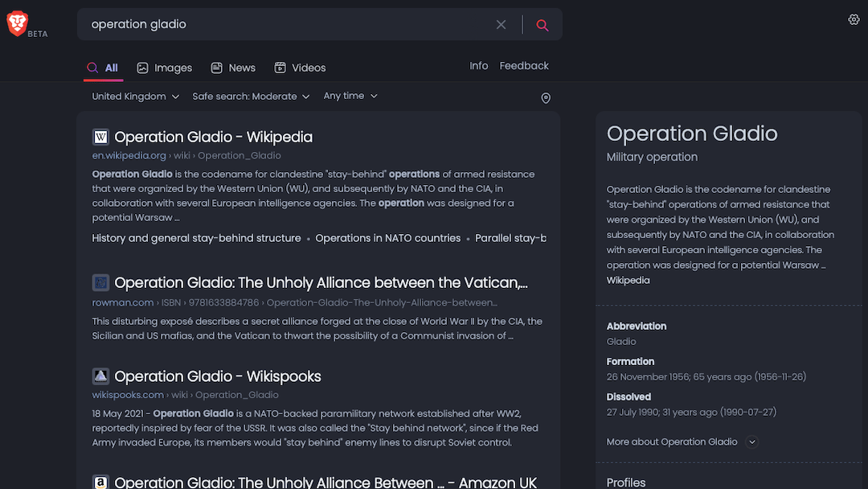The height and width of the screenshot is (489, 868).
Task: Open settings gear icon
Action: (854, 19)
